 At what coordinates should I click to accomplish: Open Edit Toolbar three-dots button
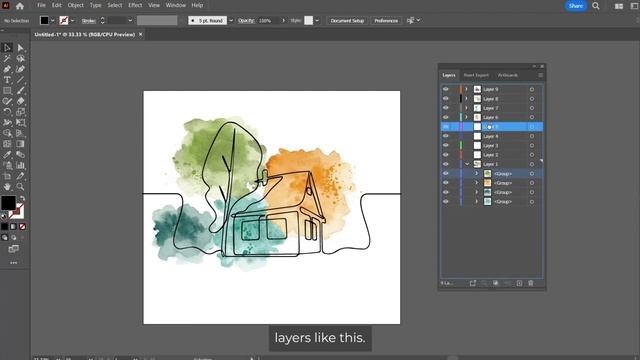coord(13,263)
